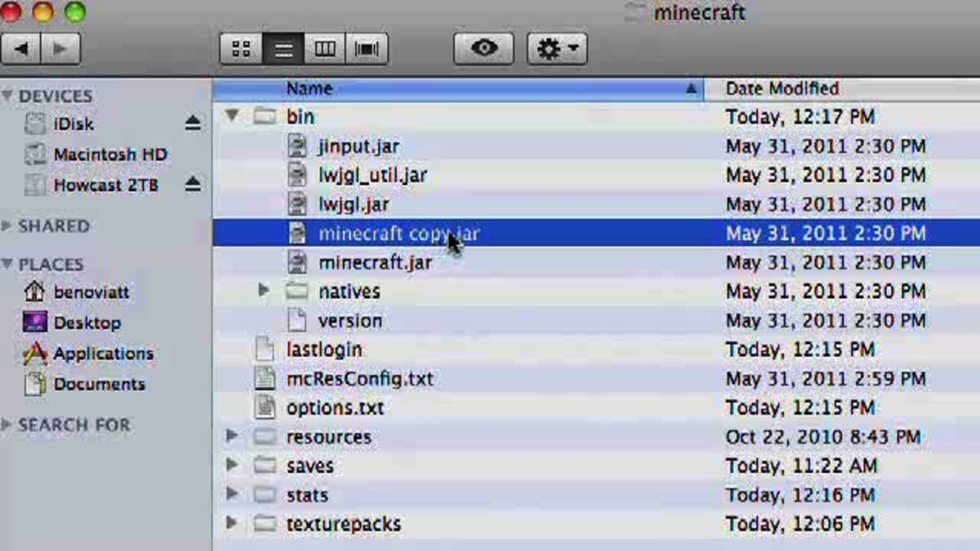Click the 'Today, 11:22 AM' date
The width and height of the screenshot is (980, 551).
[801, 465]
